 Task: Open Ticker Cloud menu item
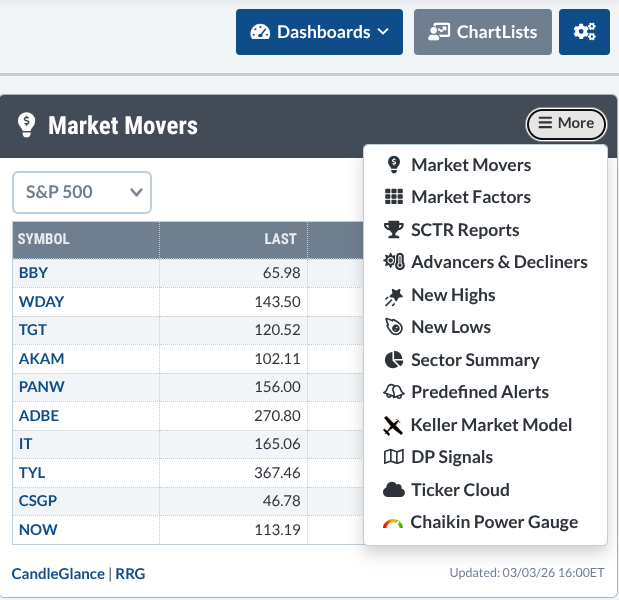point(485,490)
